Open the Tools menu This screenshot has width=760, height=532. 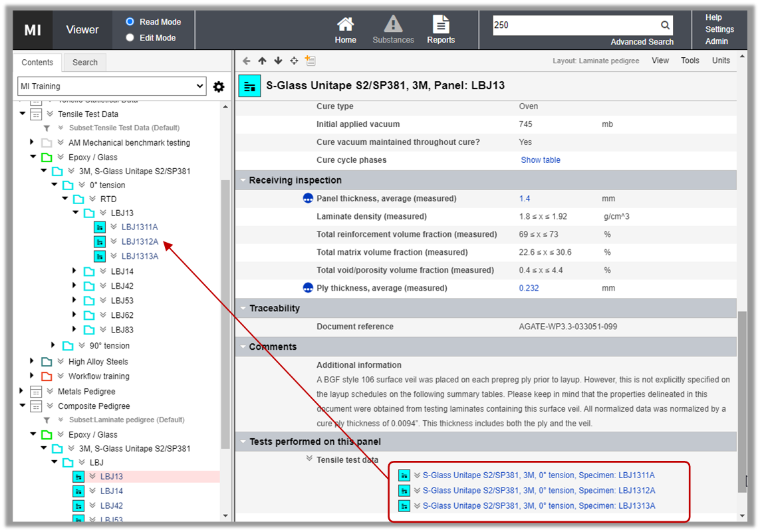(x=690, y=61)
